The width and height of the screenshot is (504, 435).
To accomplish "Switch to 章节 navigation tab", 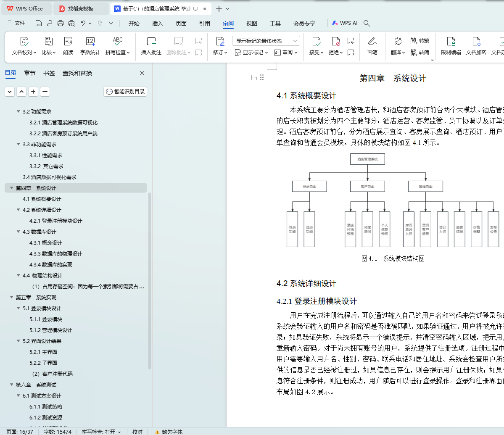I will click(29, 73).
